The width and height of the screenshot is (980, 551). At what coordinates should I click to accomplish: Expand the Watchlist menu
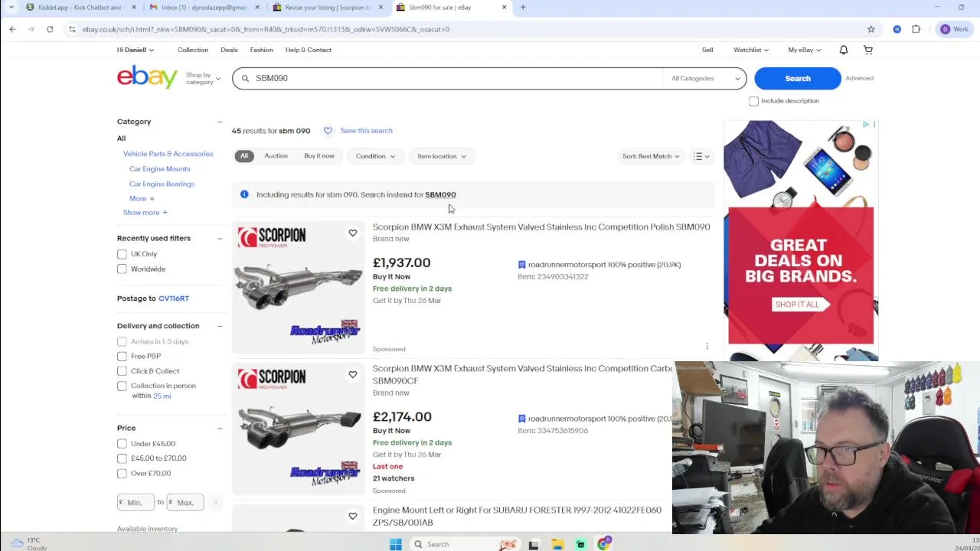[x=751, y=50]
